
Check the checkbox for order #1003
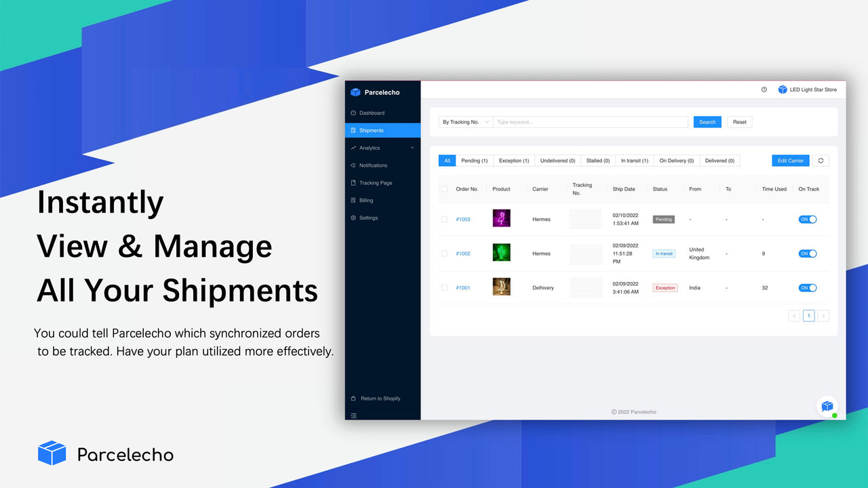[x=444, y=220]
